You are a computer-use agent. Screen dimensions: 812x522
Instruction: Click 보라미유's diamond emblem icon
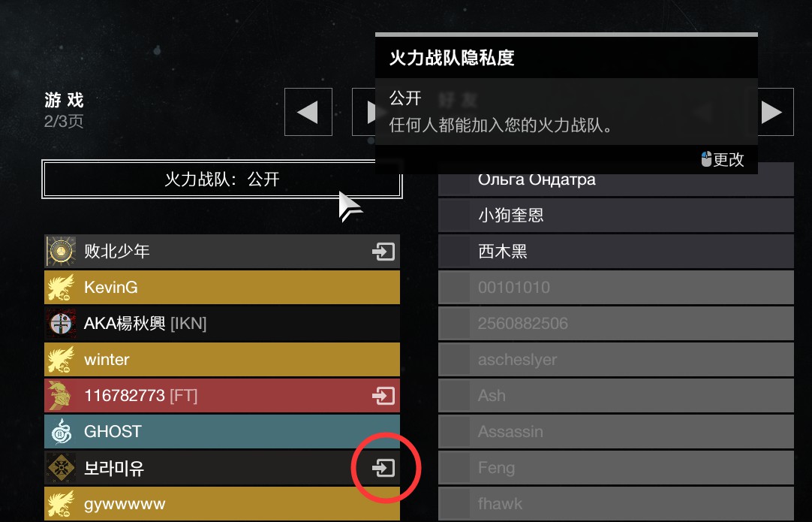pos(61,468)
